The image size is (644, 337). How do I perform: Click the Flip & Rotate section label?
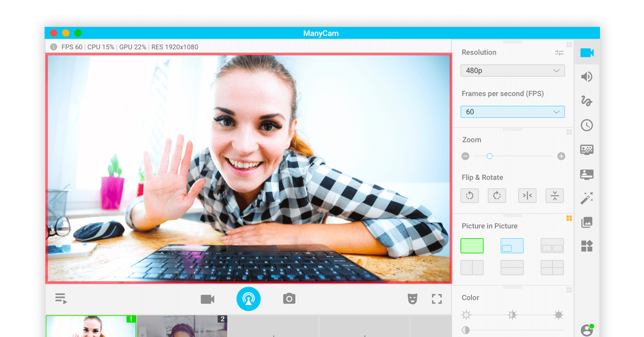pos(482,178)
